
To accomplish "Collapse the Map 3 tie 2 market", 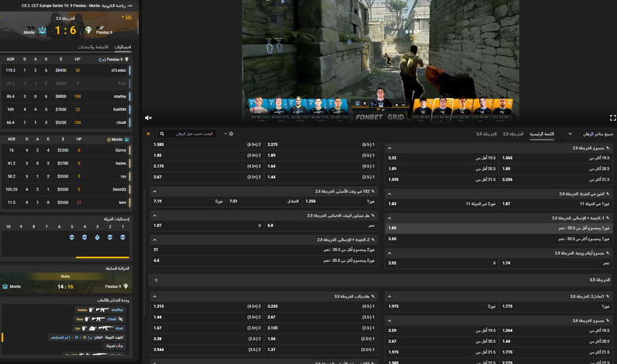I will tap(389, 297).
